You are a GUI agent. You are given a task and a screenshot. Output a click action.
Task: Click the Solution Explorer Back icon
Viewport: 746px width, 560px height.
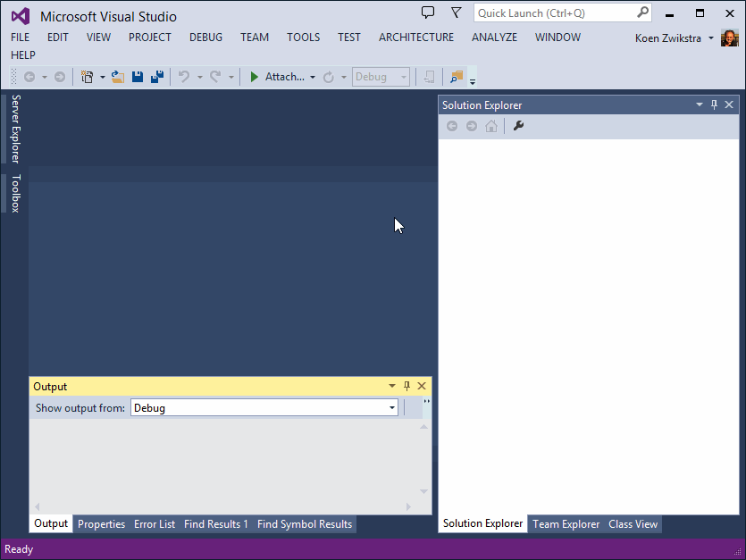click(452, 126)
